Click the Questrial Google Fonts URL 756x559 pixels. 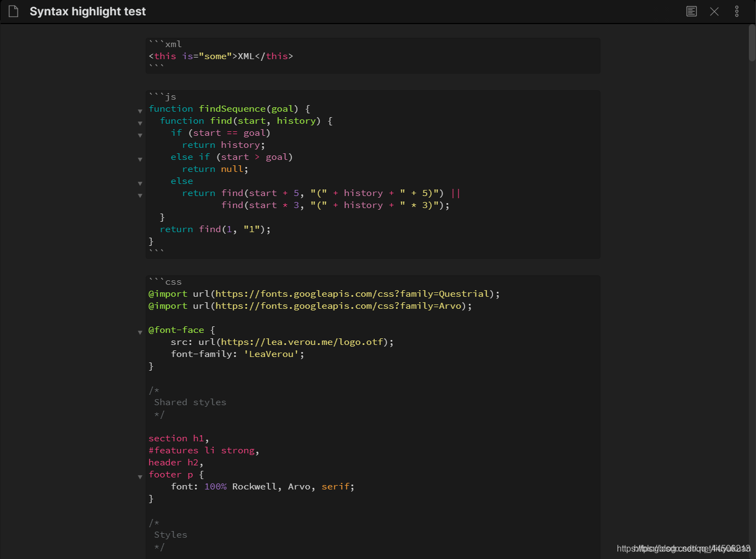coord(352,294)
